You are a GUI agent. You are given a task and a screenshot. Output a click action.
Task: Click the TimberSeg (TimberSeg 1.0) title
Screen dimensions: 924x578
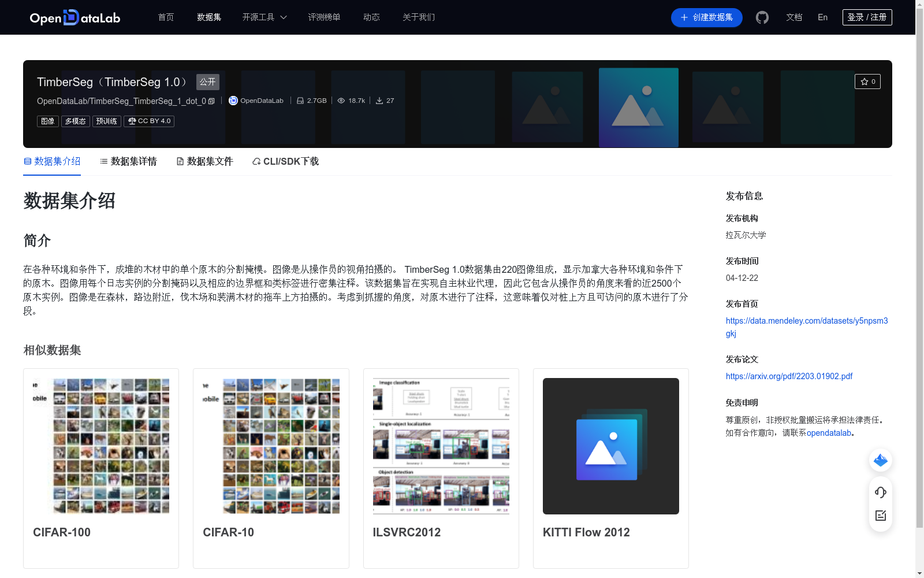112,82
